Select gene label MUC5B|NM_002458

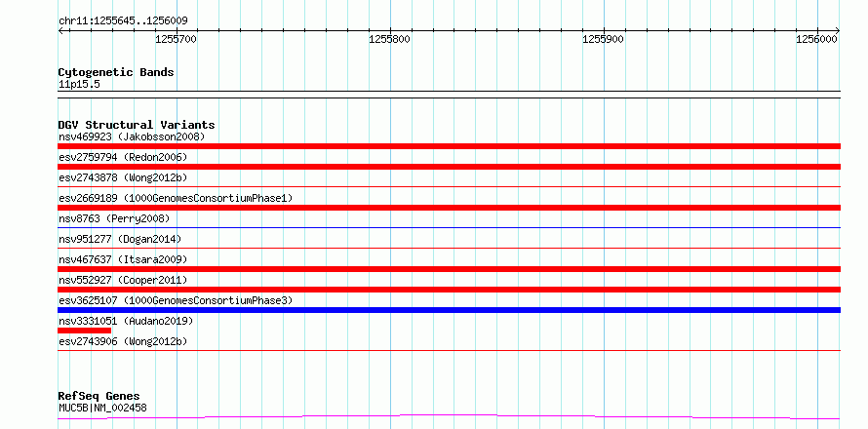pyautogui.click(x=102, y=409)
